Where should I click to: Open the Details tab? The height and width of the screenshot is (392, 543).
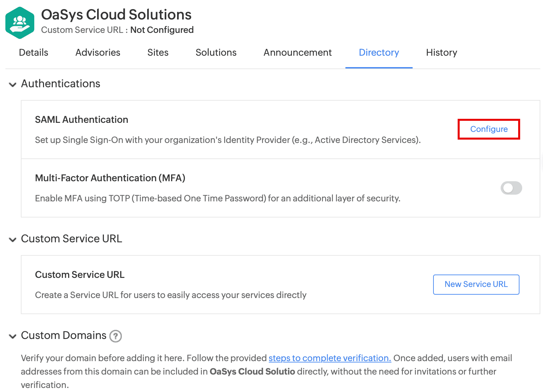pyautogui.click(x=34, y=53)
